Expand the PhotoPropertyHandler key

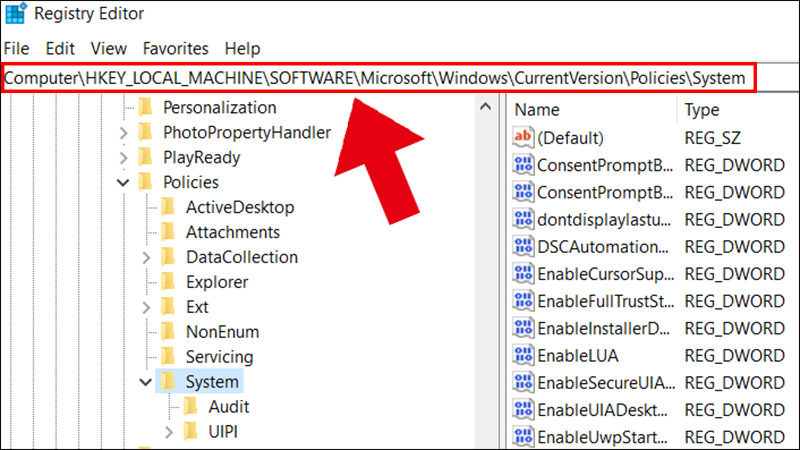pyautogui.click(x=123, y=132)
